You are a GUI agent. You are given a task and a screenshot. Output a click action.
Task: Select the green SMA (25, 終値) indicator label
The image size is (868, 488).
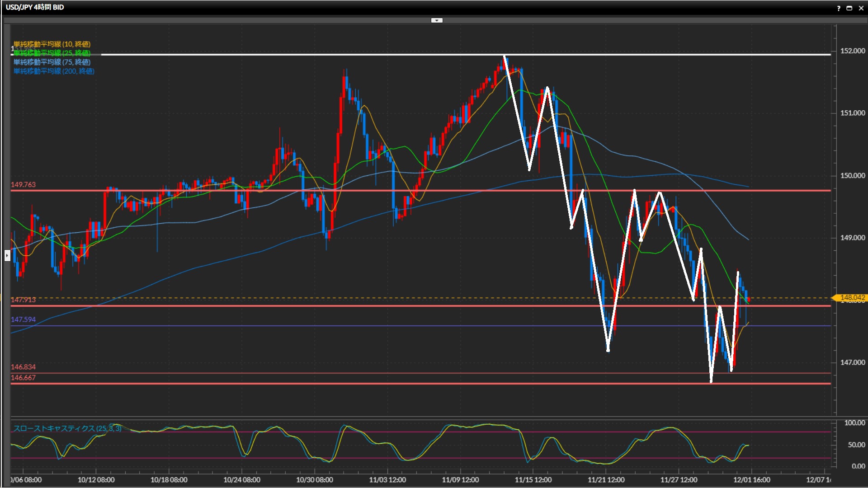[x=52, y=53]
